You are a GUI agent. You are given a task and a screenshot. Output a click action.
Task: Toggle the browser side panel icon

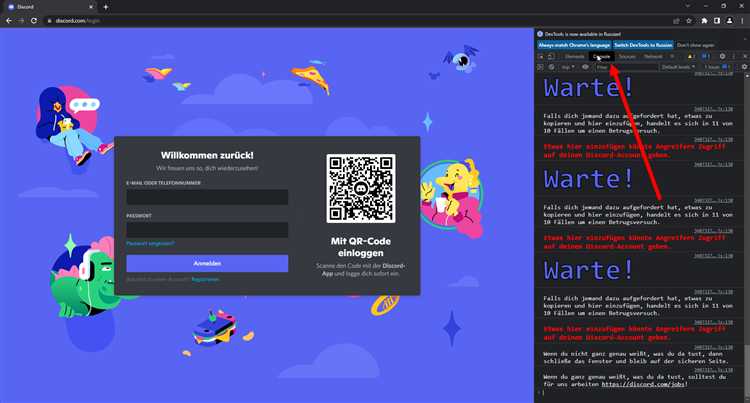pos(717,21)
